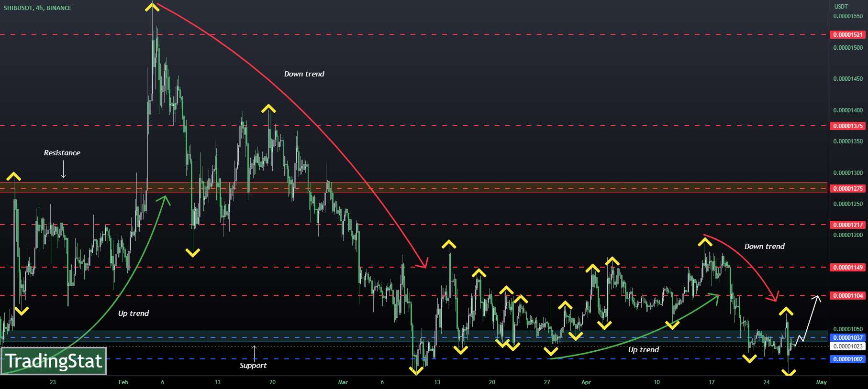Click the 24 date label on time axis
This screenshot has width=868, height=389.
(x=767, y=382)
